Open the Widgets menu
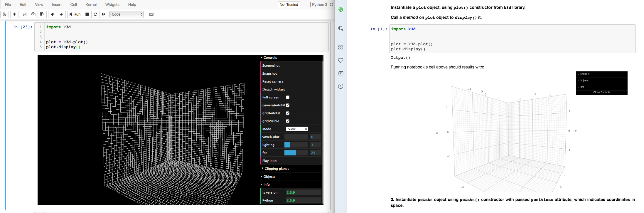 click(x=112, y=4)
